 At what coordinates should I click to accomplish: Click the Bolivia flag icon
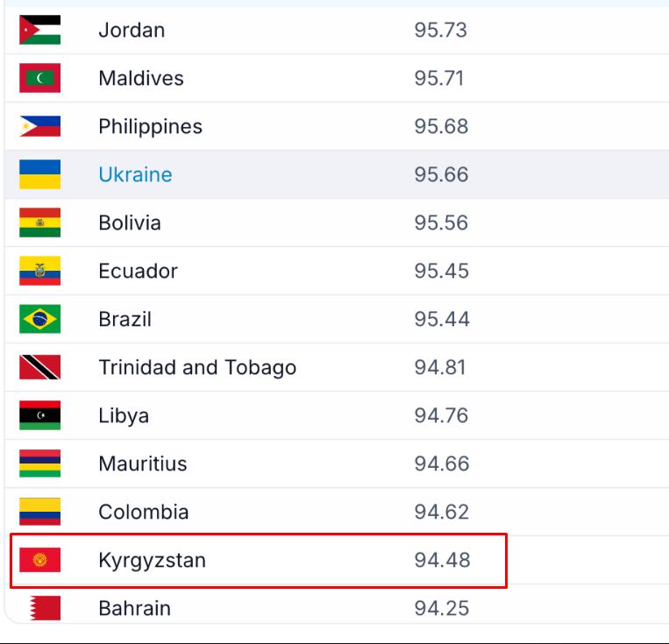point(39,223)
